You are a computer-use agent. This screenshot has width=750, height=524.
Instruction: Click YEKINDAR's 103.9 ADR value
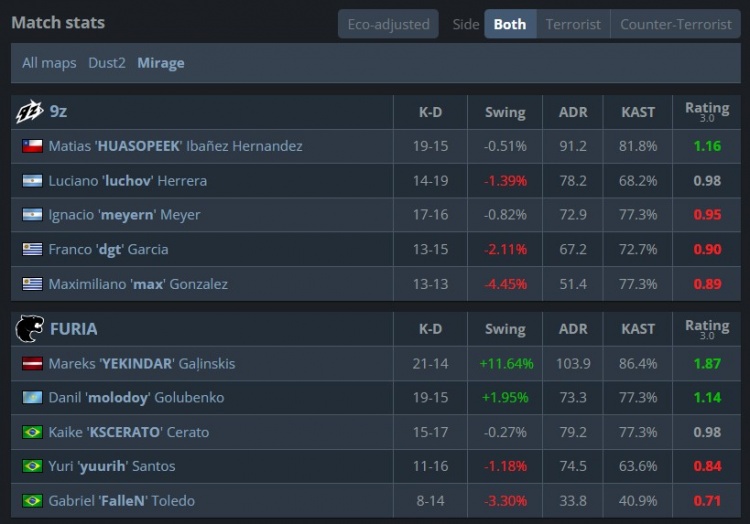573,364
